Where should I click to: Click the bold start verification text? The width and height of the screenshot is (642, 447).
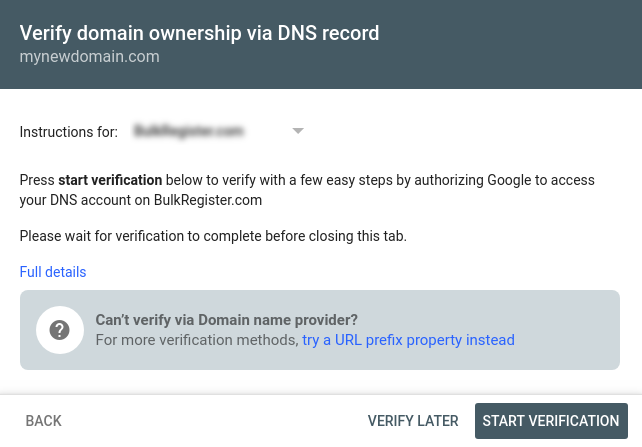click(x=110, y=180)
